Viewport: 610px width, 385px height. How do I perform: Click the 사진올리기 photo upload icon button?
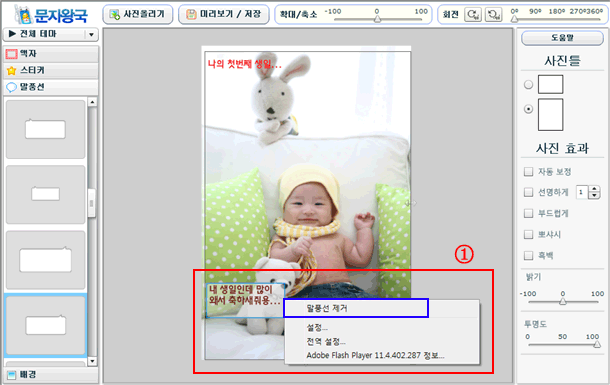[x=138, y=14]
